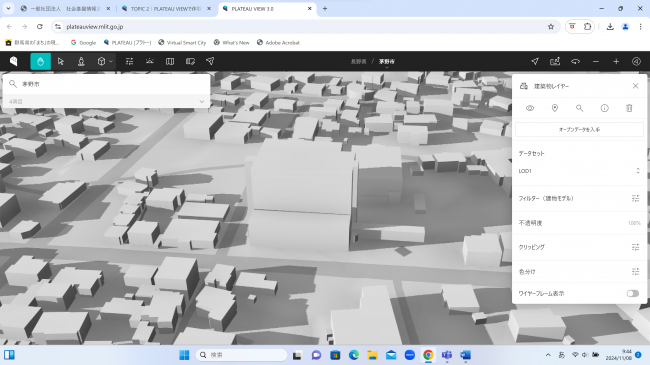Click the Windows taskbar search box
The height and width of the screenshot is (365, 650).
coord(241,355)
